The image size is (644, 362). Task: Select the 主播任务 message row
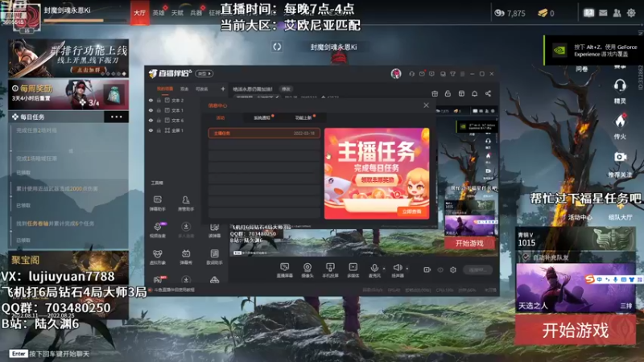tap(264, 133)
